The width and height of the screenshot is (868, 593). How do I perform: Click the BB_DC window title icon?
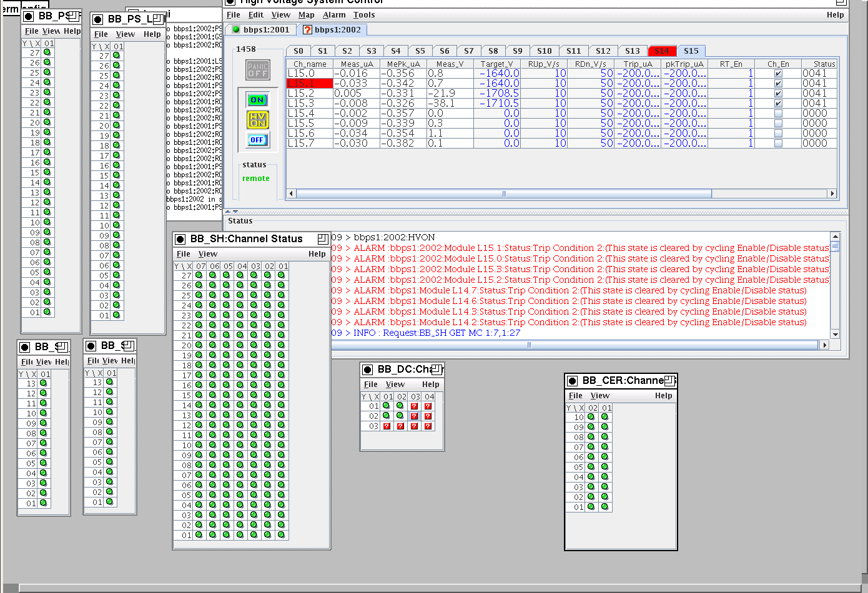(367, 370)
